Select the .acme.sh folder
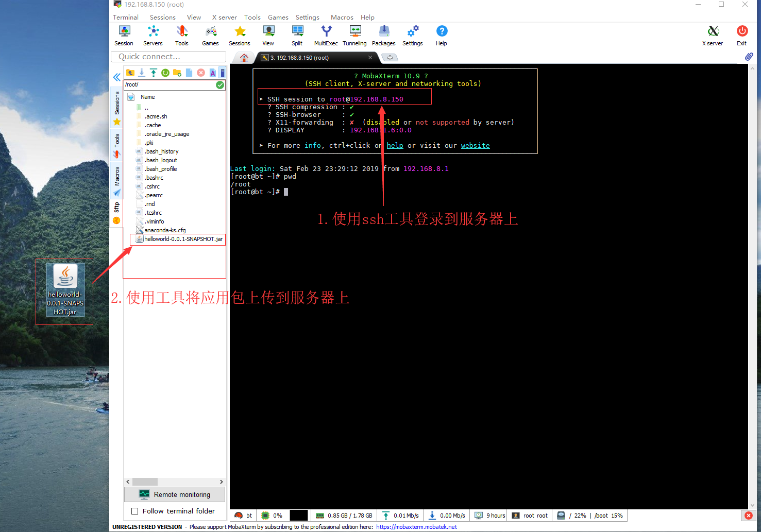761x532 pixels. 152,116
